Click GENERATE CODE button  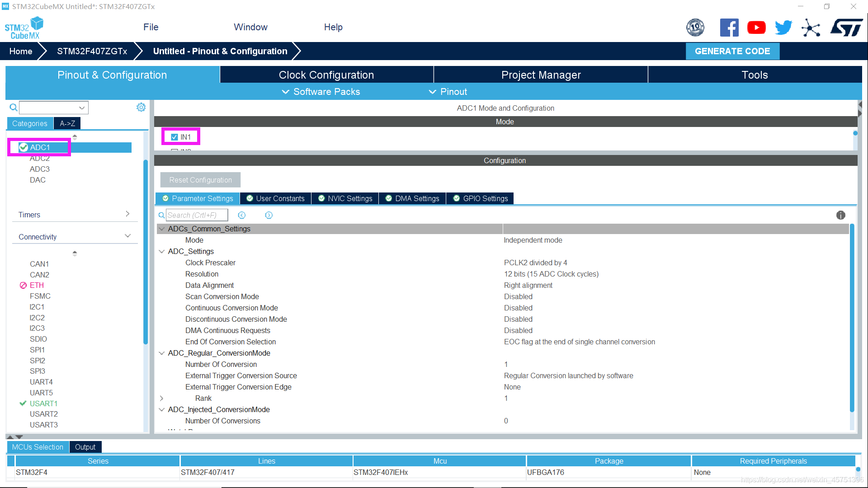click(x=732, y=51)
